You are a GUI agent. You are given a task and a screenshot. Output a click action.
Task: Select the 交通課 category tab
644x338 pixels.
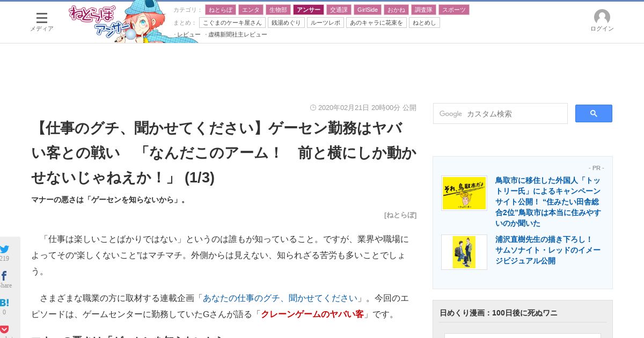(x=339, y=10)
